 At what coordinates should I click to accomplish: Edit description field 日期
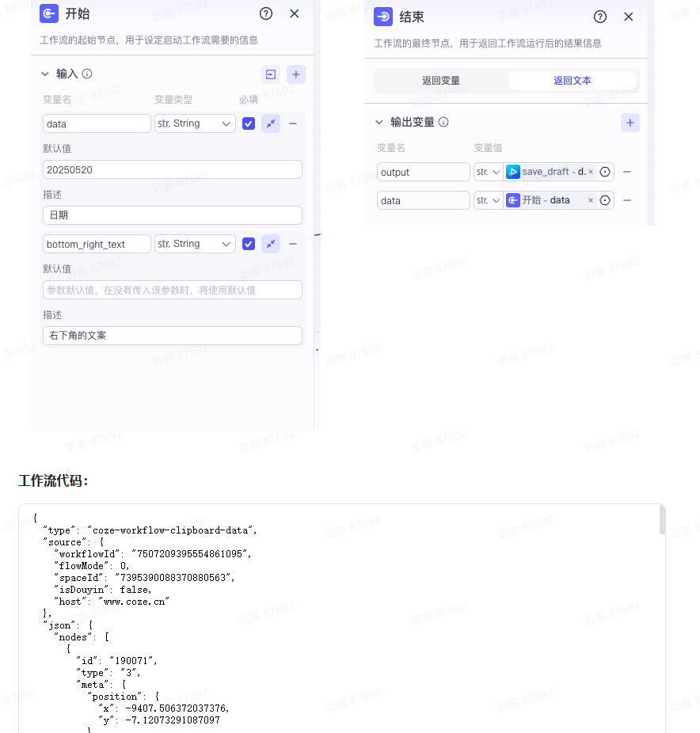pos(173,215)
